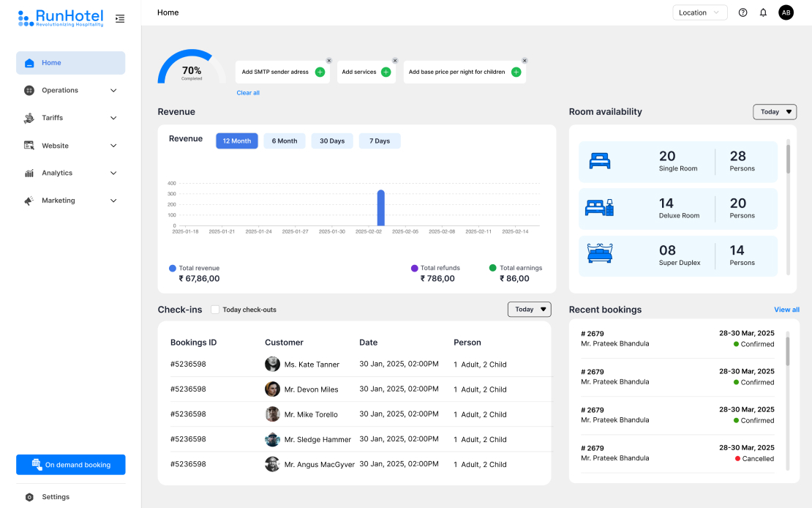Screen dimensions: 812x508
Task: Select the 12 Month revenue tab
Action: tap(237, 141)
